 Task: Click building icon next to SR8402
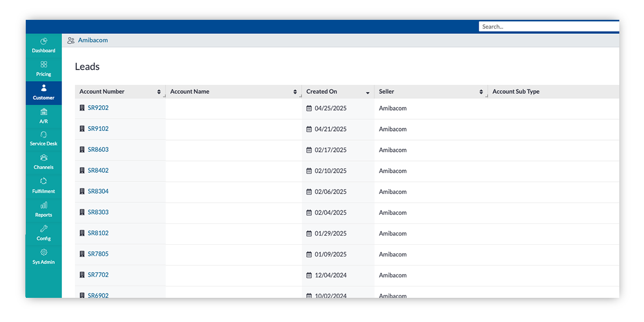click(x=82, y=171)
